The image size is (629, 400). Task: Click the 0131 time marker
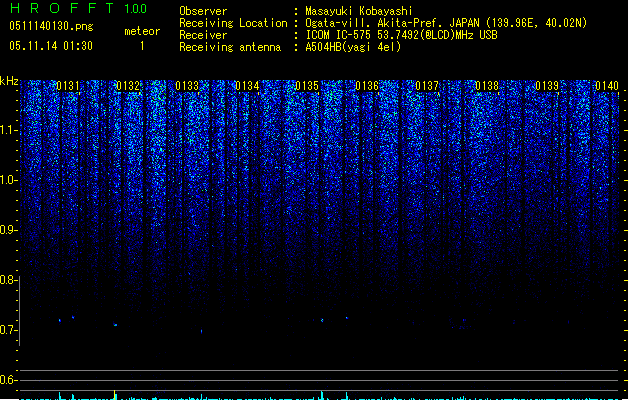[68, 86]
